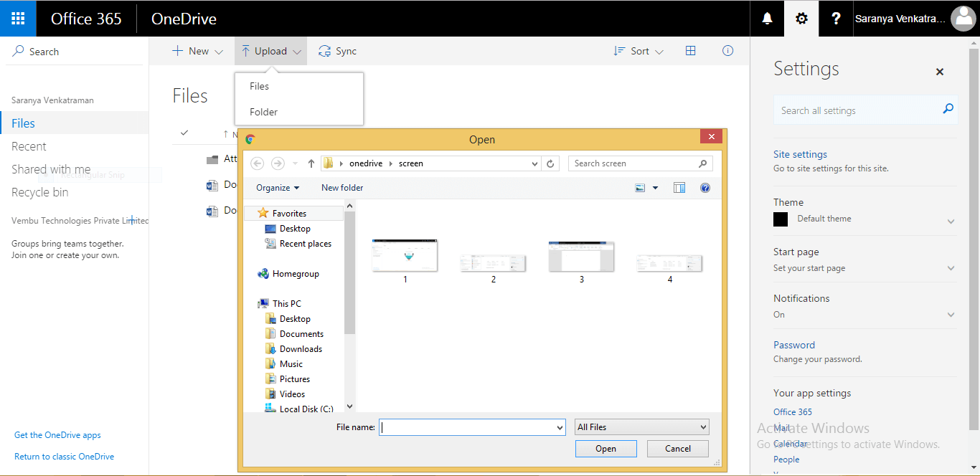Switch to grid view layout icon

(690, 51)
